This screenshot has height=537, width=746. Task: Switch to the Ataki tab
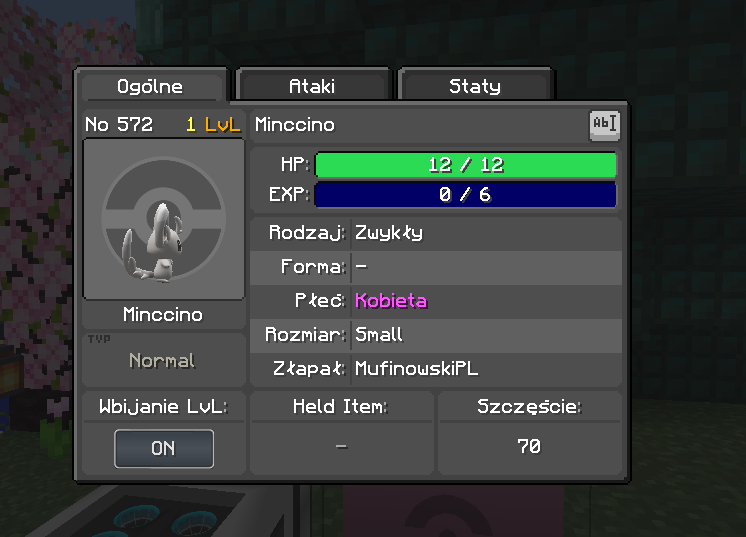[312, 86]
